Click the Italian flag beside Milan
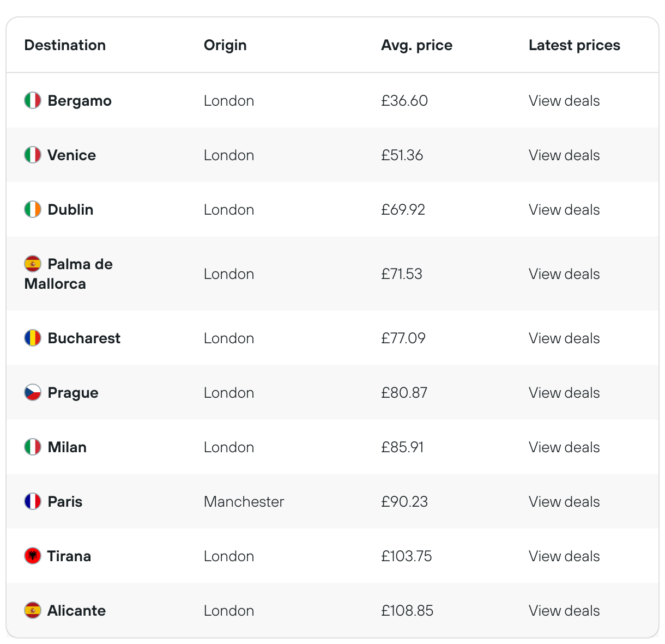665x644 pixels. click(33, 447)
